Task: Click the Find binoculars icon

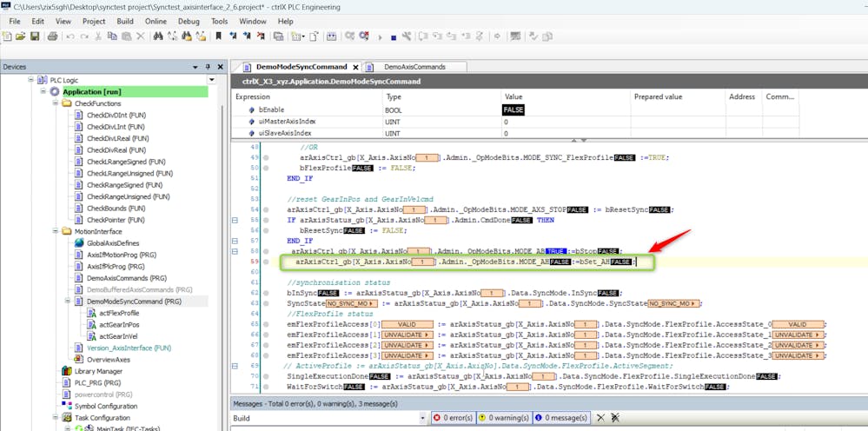Action: point(157,36)
